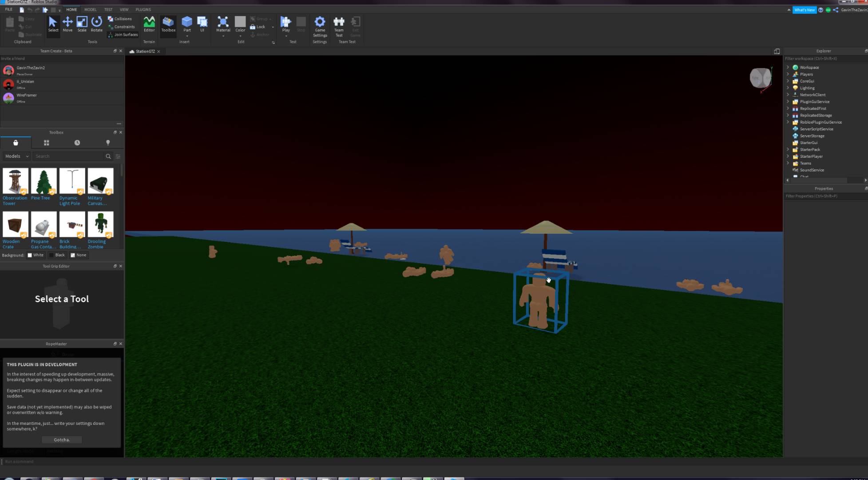Viewport: 868px width, 480px height.
Task: Expand the Workspace tree node
Action: point(788,68)
